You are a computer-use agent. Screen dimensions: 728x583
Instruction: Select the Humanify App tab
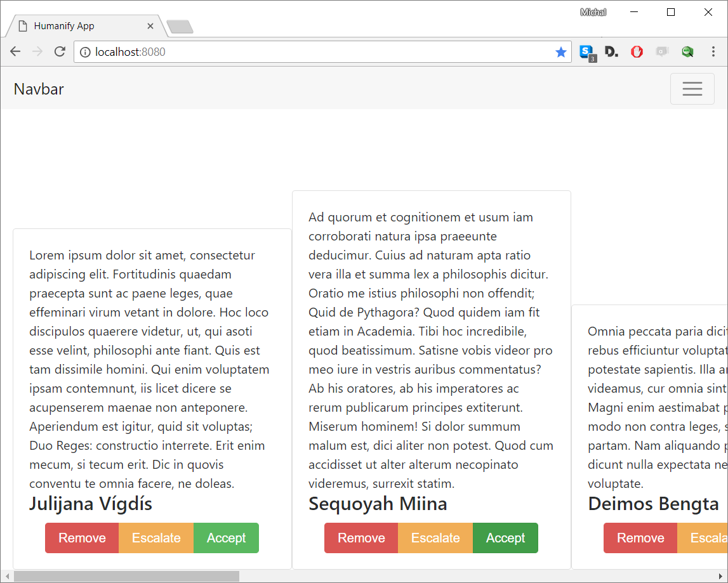[x=86, y=26]
